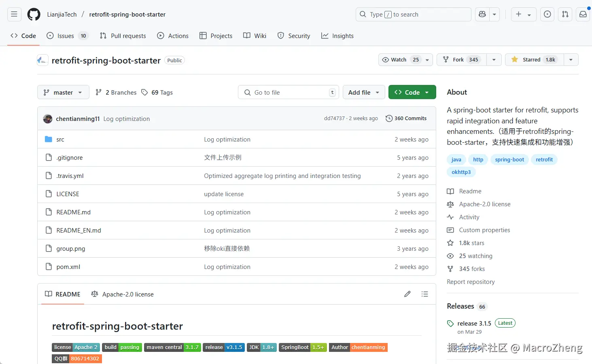View the 2 Branches link
The width and height of the screenshot is (592, 364).
pyautogui.click(x=116, y=92)
